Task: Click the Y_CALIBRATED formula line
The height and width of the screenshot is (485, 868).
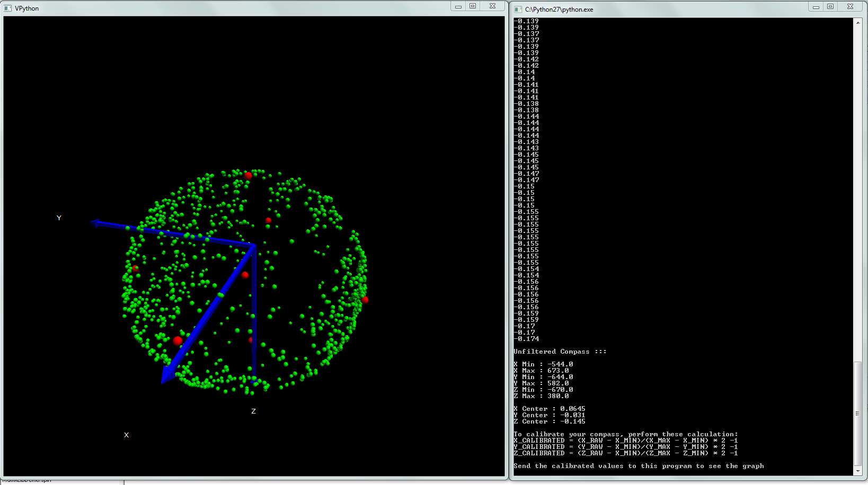Action: pos(626,447)
